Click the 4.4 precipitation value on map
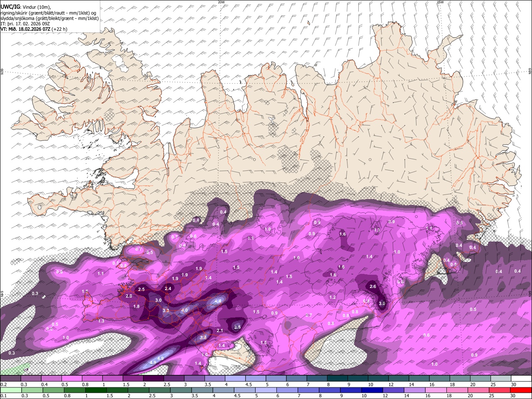 point(218,300)
